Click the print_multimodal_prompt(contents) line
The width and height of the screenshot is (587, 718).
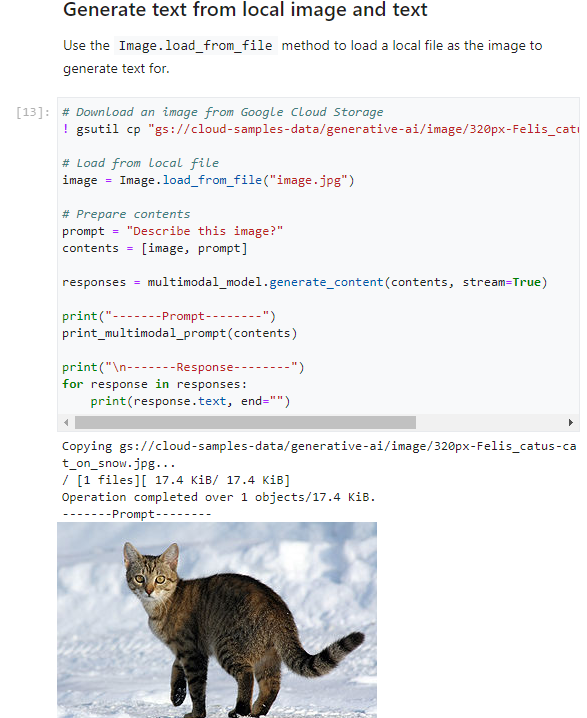tap(179, 333)
